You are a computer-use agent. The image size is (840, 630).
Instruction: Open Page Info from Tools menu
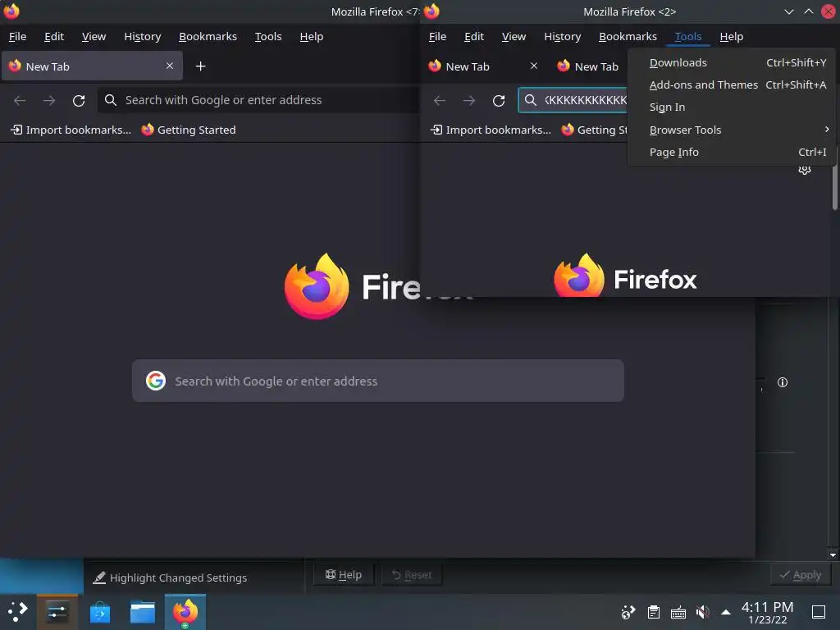pos(731,152)
